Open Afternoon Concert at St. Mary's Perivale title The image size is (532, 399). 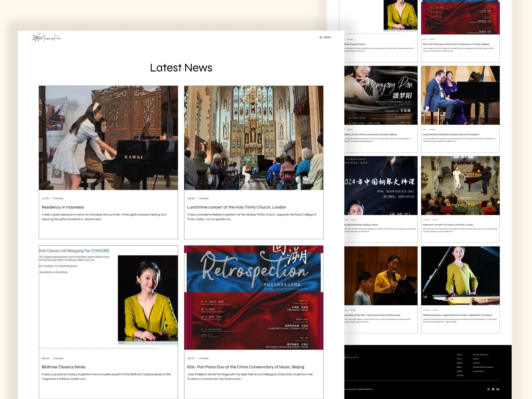(x=448, y=225)
